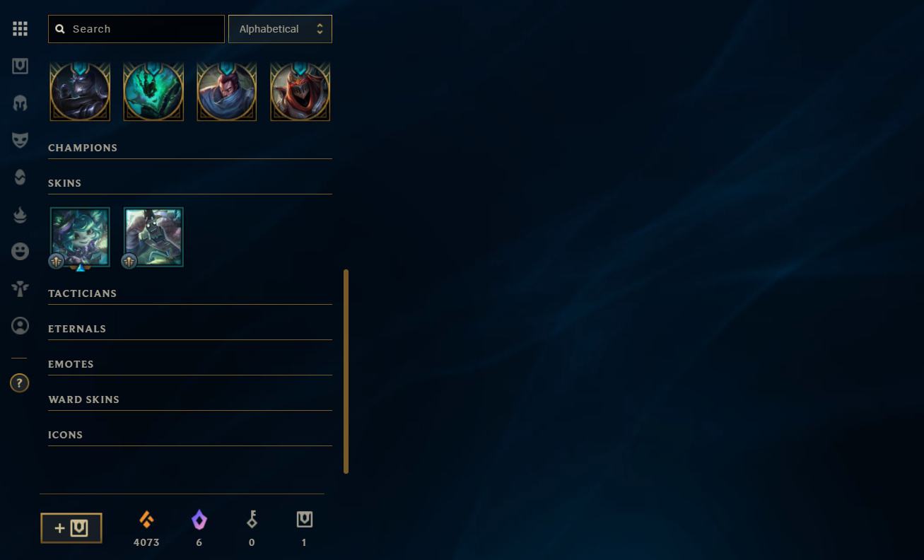Select the chest loot filter in sidebar
924x560 pixels.
[20, 66]
